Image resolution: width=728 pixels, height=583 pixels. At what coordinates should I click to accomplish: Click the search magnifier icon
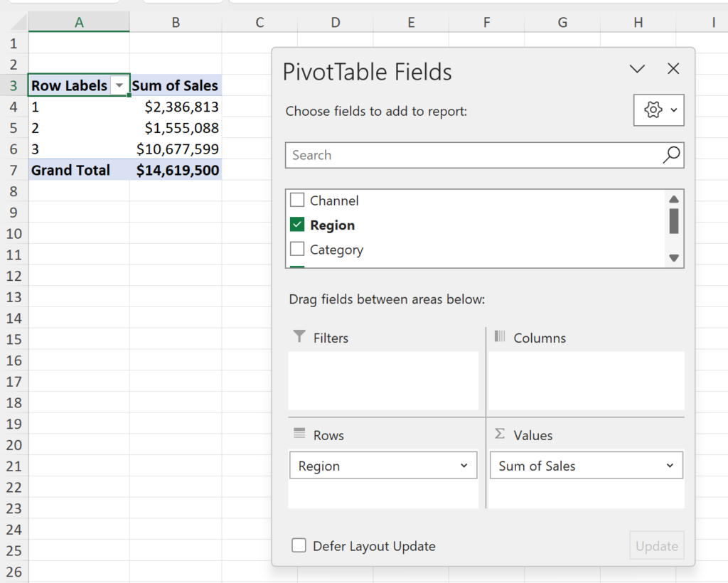pos(670,155)
